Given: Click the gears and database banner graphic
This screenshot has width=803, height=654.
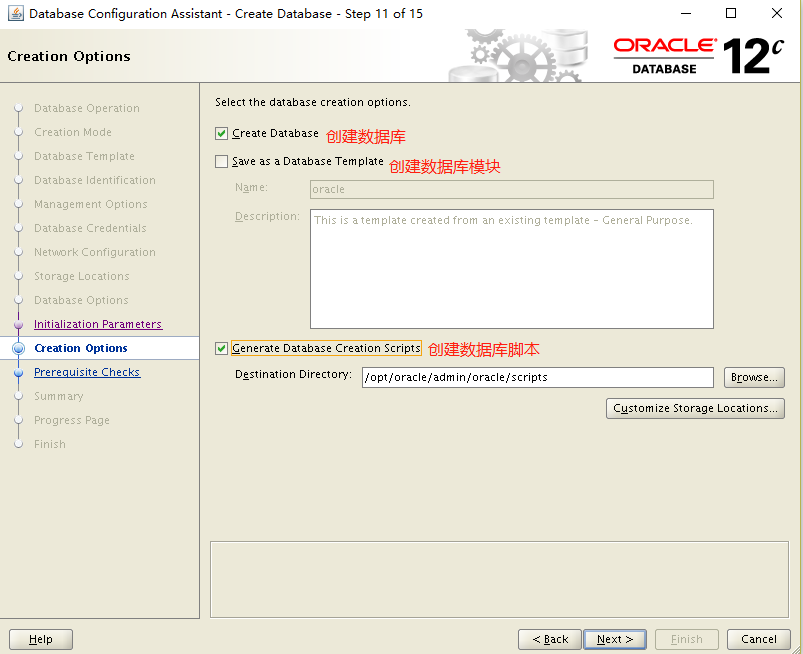Looking at the screenshot, I should tap(518, 56).
